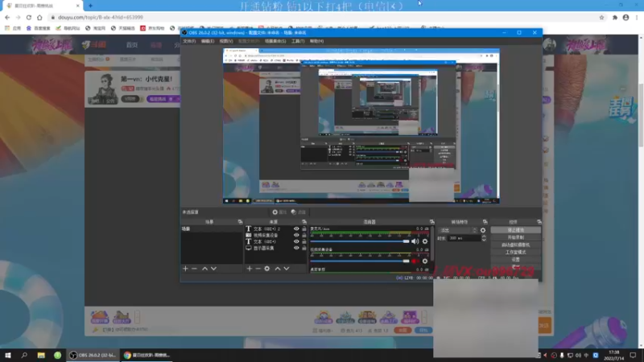Pop out the 混音器 dock panel
The image size is (644, 362).
431,222
